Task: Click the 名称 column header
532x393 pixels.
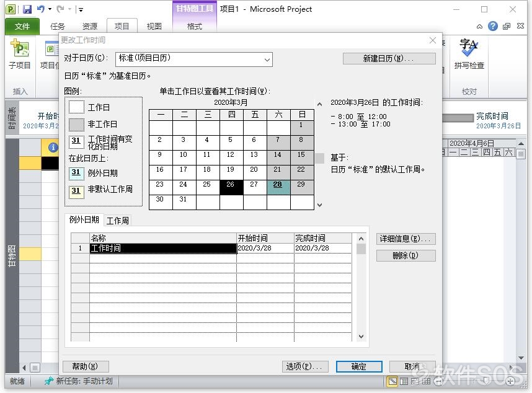Action: point(163,238)
